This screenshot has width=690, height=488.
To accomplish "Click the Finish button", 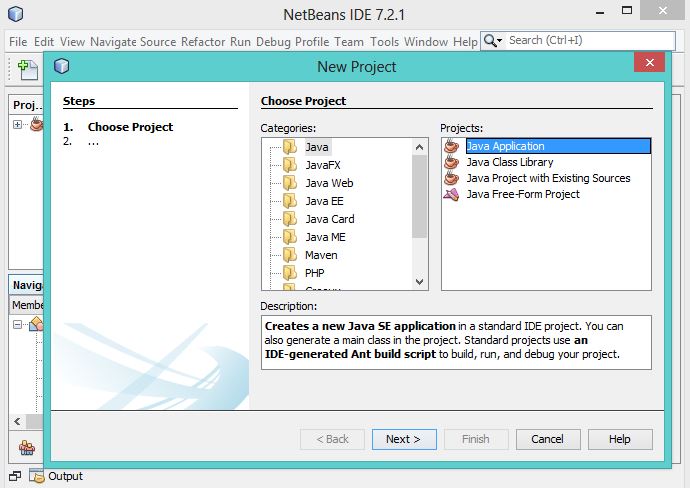I will click(476, 439).
